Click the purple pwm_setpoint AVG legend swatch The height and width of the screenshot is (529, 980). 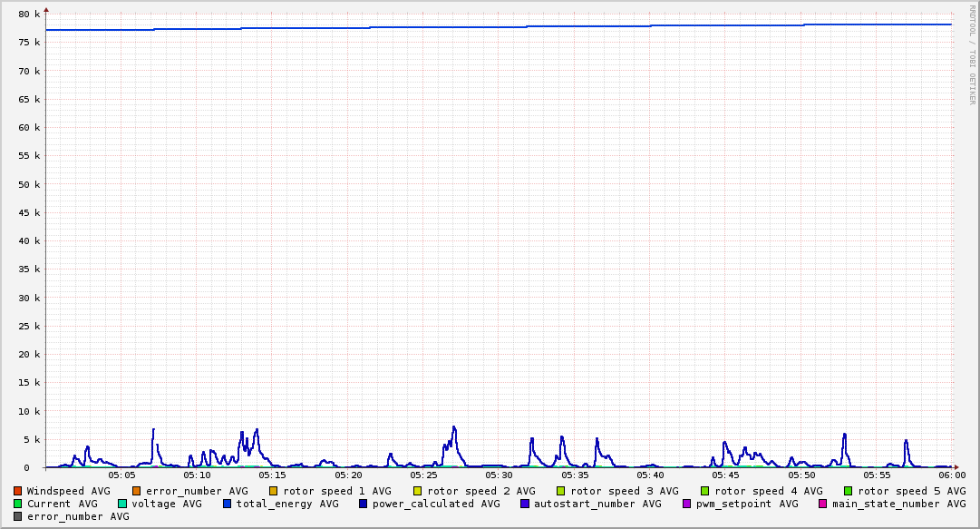686,504
